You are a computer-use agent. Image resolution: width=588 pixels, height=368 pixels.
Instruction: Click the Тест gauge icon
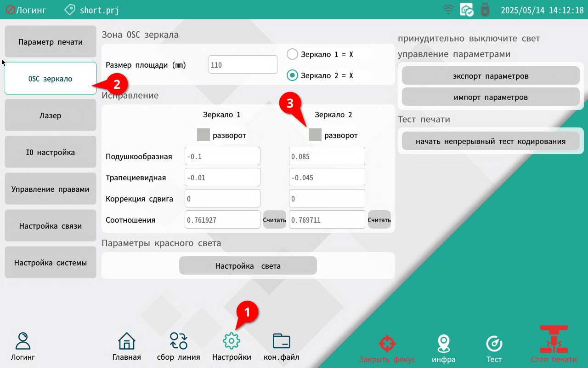pyautogui.click(x=494, y=344)
